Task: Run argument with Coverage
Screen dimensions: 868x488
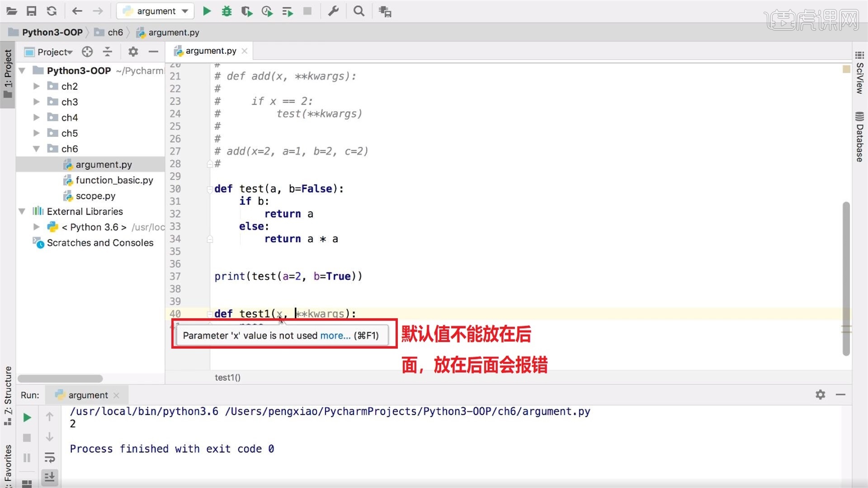Action: [247, 11]
